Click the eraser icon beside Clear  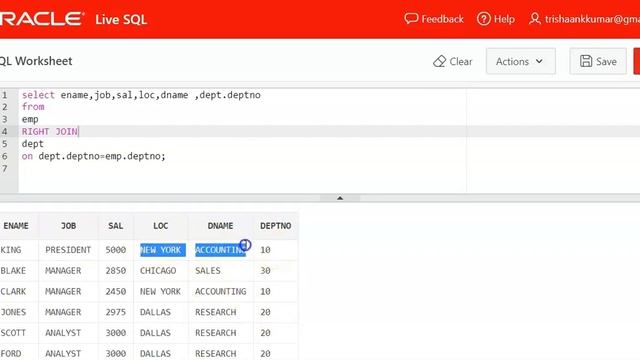click(439, 61)
